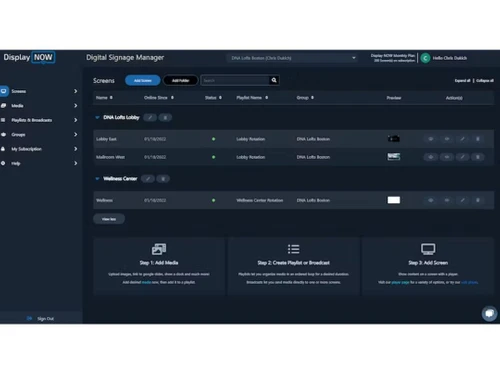Screen dimensions: 500x375
Task: Sort by the Online Since column header
Action: pyautogui.click(x=159, y=98)
